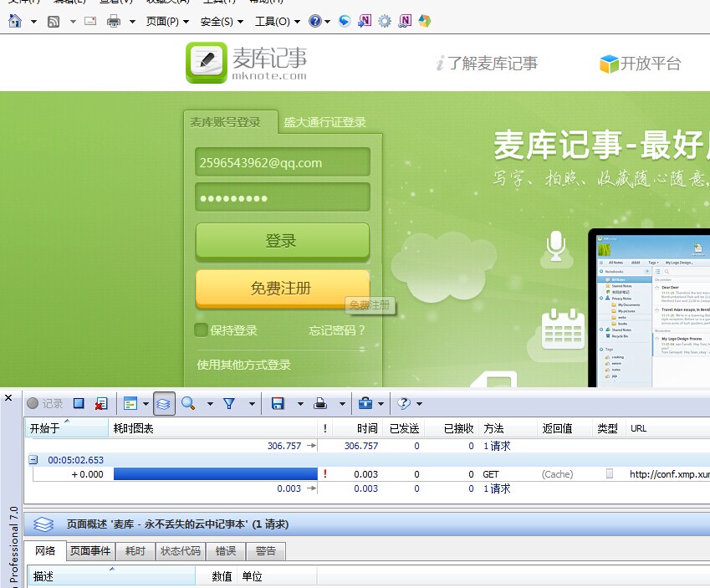Screen dimensions: 710x588
Task: Select the 状态代码 tab
Action: [x=181, y=551]
